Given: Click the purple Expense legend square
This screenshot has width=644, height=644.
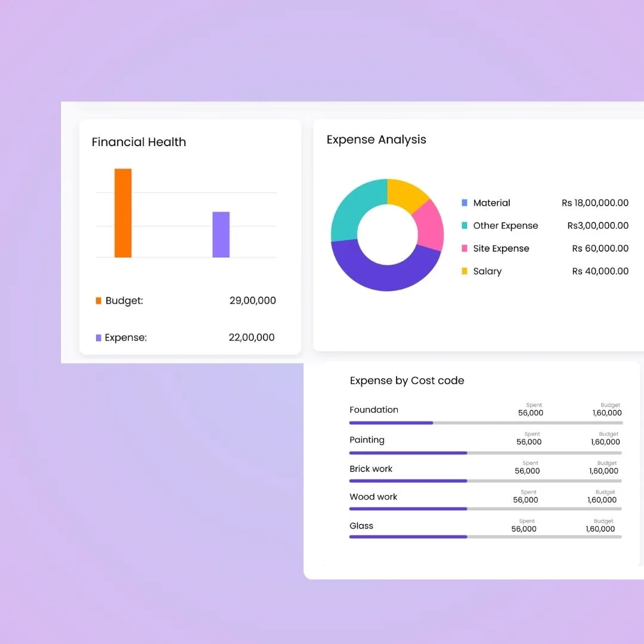Looking at the screenshot, I should pyautogui.click(x=98, y=338).
